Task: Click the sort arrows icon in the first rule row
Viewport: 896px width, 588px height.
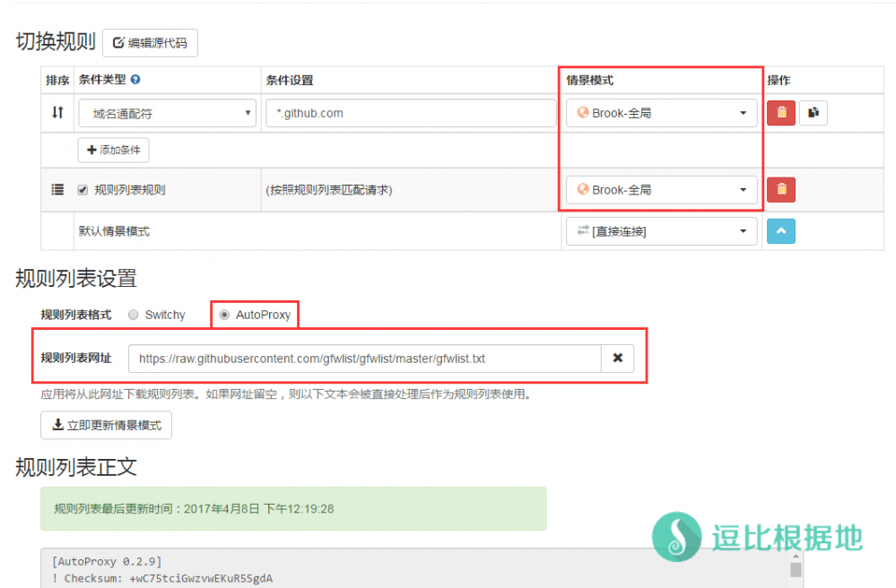Action: (x=57, y=113)
